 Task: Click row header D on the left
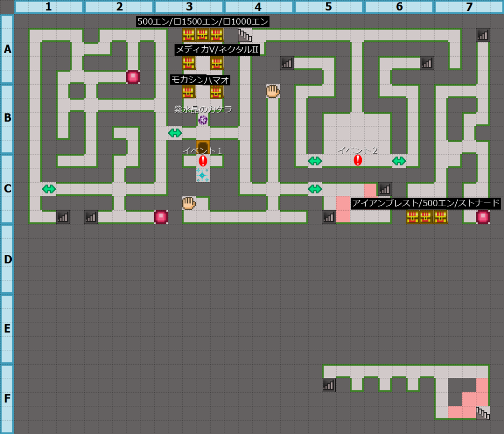(7, 259)
